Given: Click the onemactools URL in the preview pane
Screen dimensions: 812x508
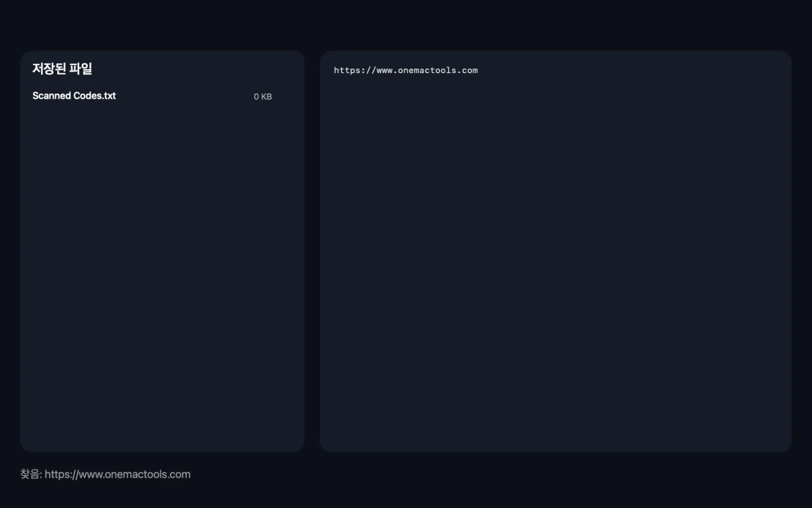Looking at the screenshot, I should (x=406, y=70).
